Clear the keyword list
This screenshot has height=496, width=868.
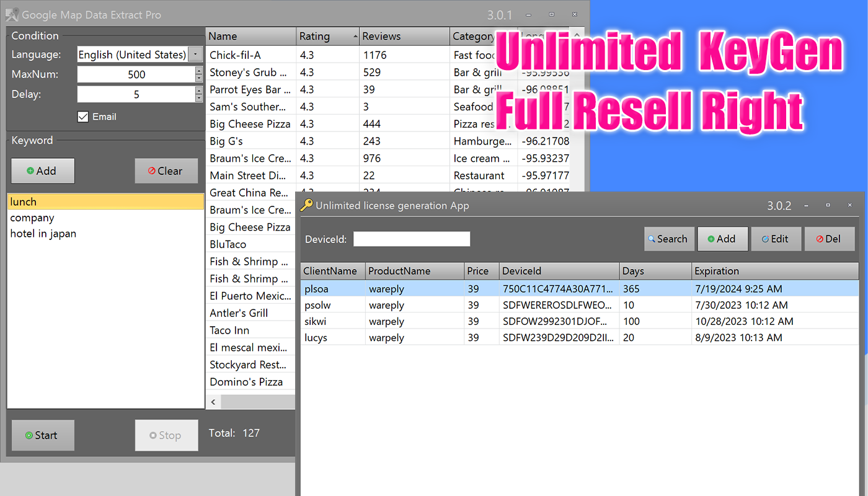tap(166, 171)
